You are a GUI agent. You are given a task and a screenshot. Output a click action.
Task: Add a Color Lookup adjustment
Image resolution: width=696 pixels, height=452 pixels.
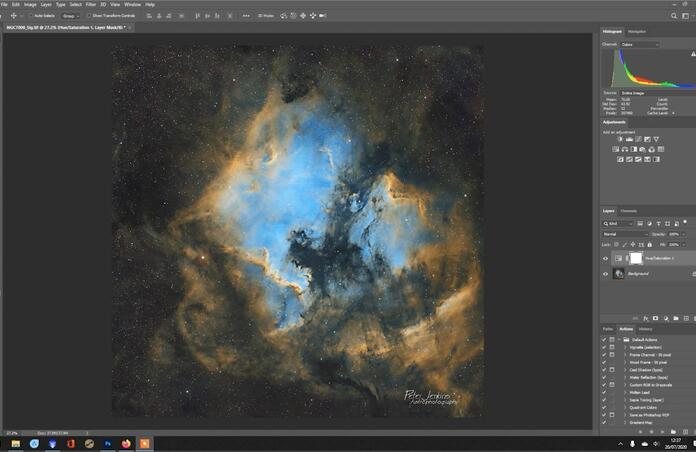pyautogui.click(x=661, y=149)
